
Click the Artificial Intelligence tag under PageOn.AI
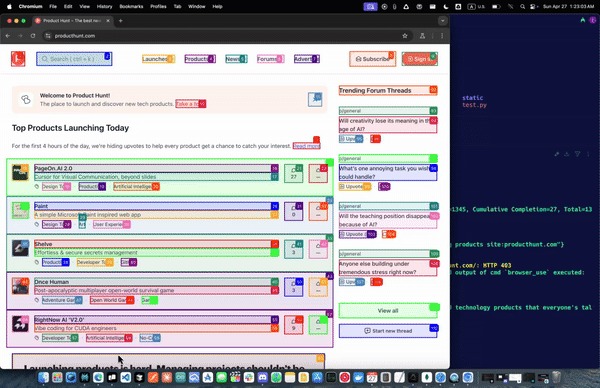click(136, 186)
